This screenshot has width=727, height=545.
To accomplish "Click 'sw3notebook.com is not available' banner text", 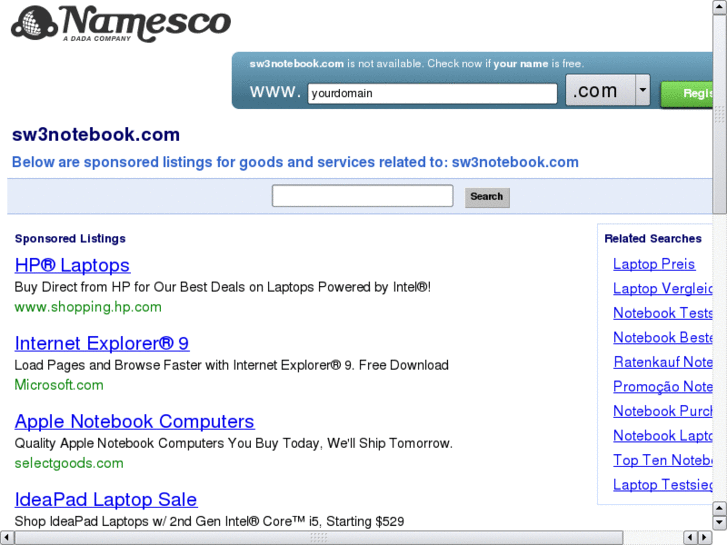I will coord(416,64).
